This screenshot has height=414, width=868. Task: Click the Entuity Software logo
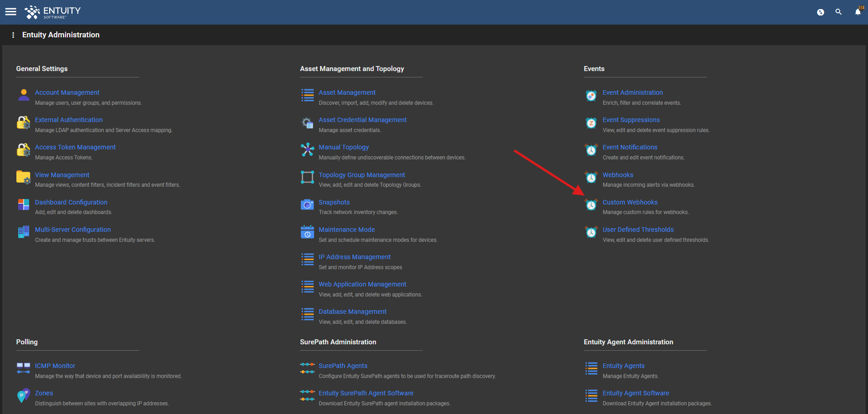(52, 12)
